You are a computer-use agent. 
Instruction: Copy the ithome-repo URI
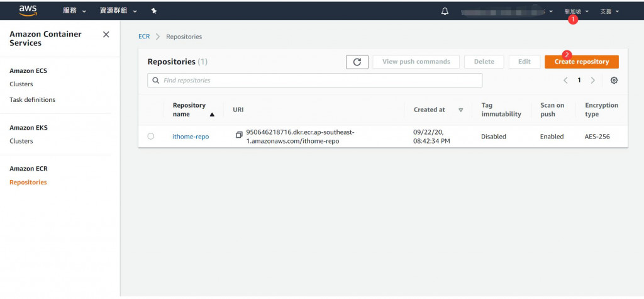click(x=239, y=135)
